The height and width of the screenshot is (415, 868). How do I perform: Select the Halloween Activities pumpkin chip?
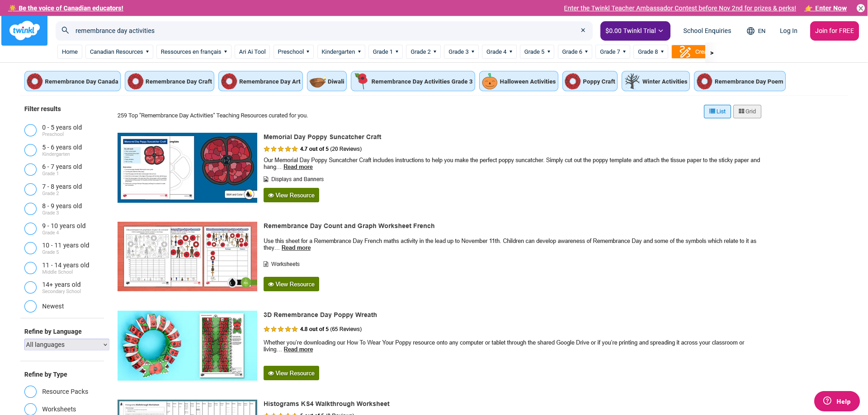click(x=519, y=81)
